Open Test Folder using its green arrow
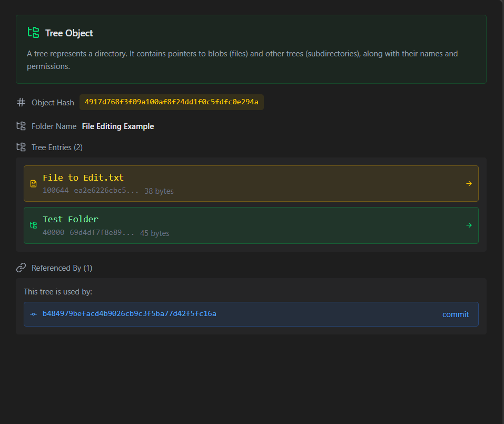The width and height of the screenshot is (504, 424). [x=469, y=225]
